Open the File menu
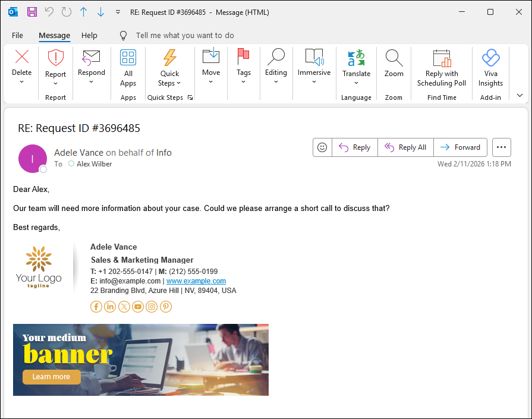The width and height of the screenshot is (532, 419). [17, 35]
